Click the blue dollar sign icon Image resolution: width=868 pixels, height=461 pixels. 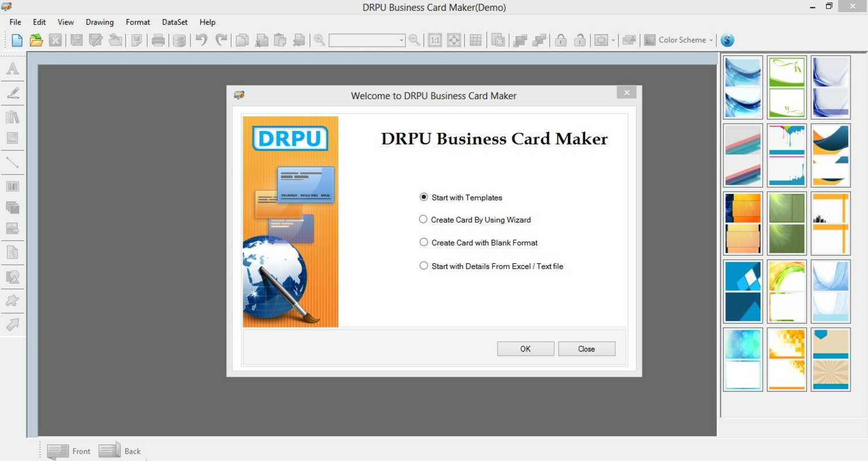[727, 40]
